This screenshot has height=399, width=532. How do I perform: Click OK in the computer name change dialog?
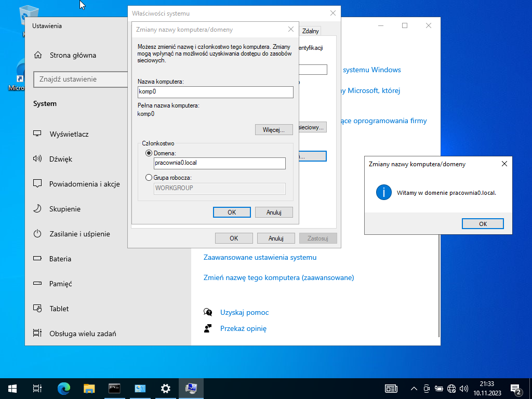(x=232, y=212)
